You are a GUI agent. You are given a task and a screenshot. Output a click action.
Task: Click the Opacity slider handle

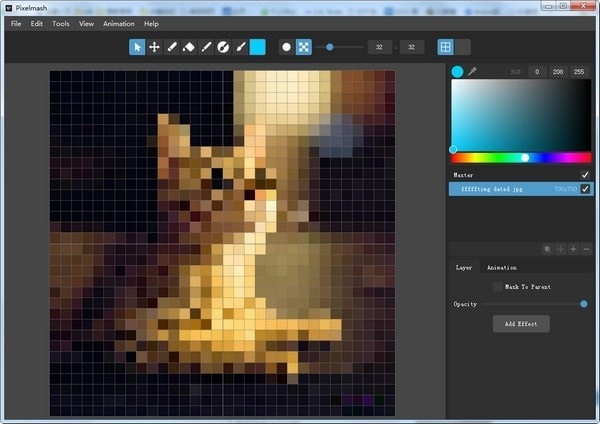584,304
